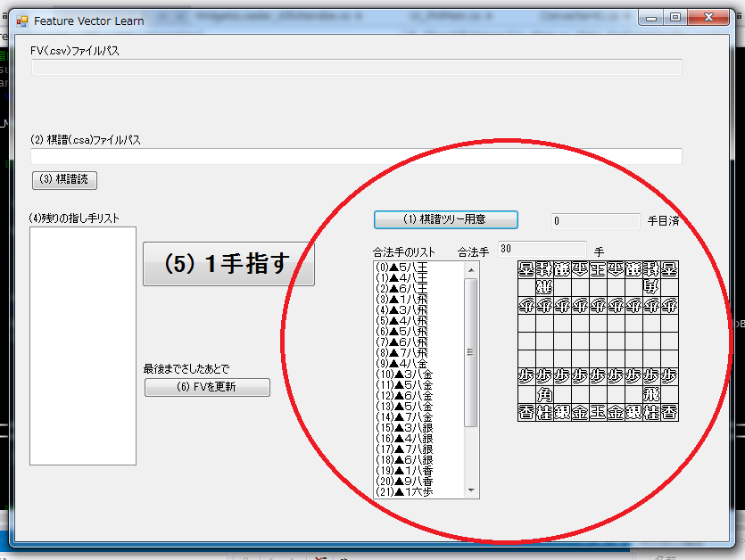Viewport: 745px width, 560px height.
Task: Click the move list scrollbar up arrow
Action: coord(471,270)
